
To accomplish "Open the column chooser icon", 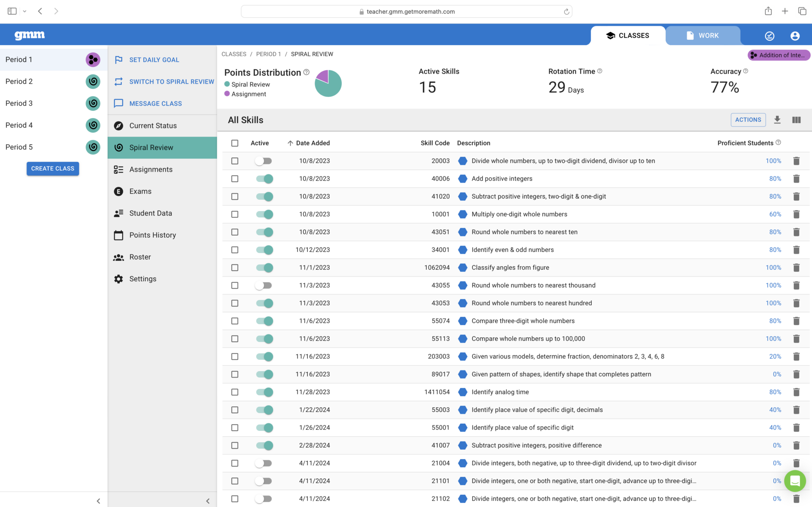I will (796, 120).
